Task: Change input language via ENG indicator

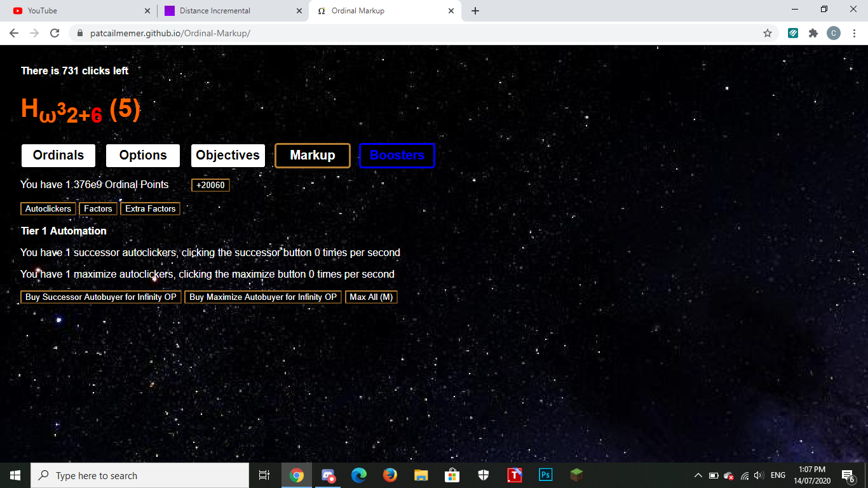Action: pos(778,475)
